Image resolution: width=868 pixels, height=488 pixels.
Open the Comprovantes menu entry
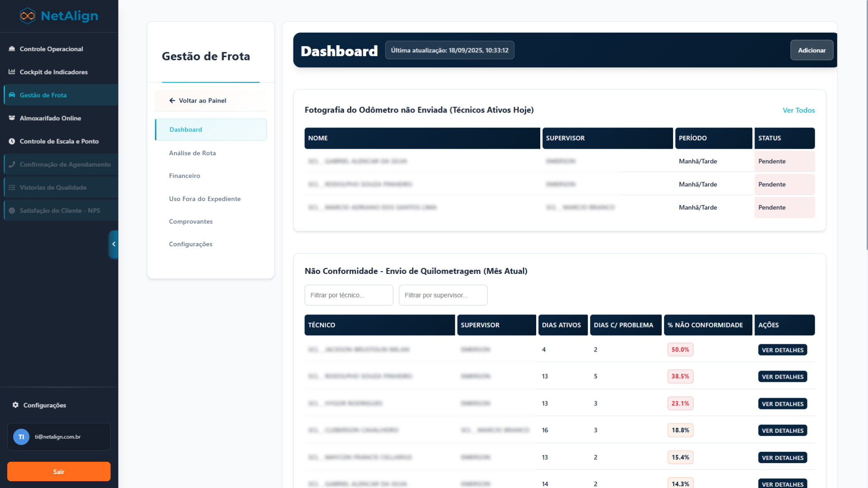[x=190, y=221]
